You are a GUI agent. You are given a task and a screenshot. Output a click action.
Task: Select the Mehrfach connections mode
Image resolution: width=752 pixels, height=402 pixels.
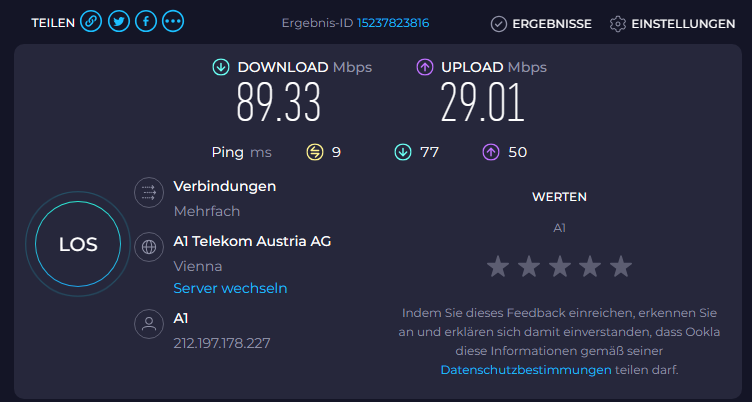click(207, 211)
